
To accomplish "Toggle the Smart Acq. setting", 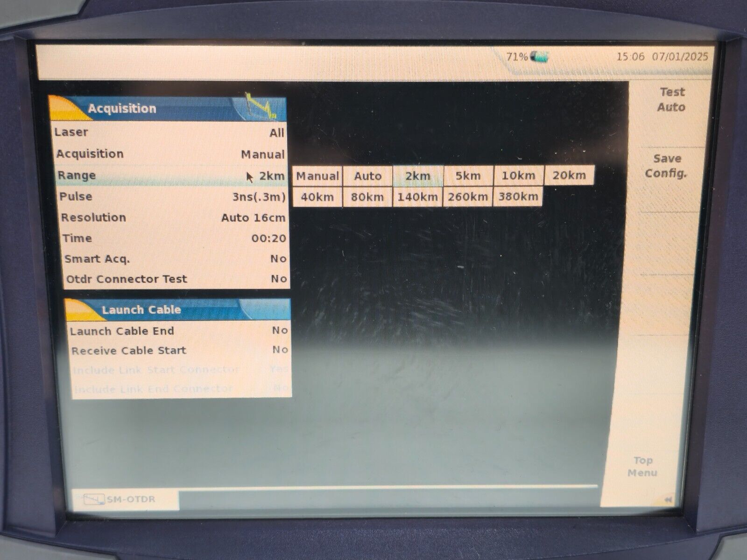I will [x=176, y=259].
